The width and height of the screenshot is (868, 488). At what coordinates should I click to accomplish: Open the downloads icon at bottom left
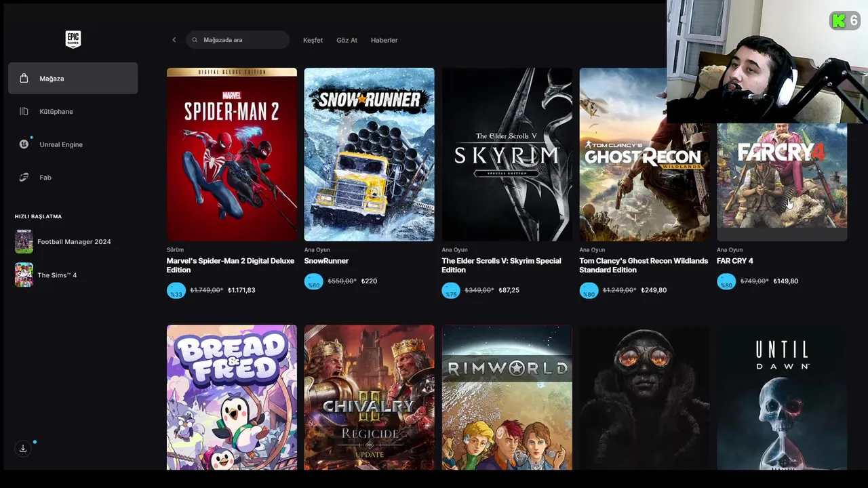click(x=23, y=449)
